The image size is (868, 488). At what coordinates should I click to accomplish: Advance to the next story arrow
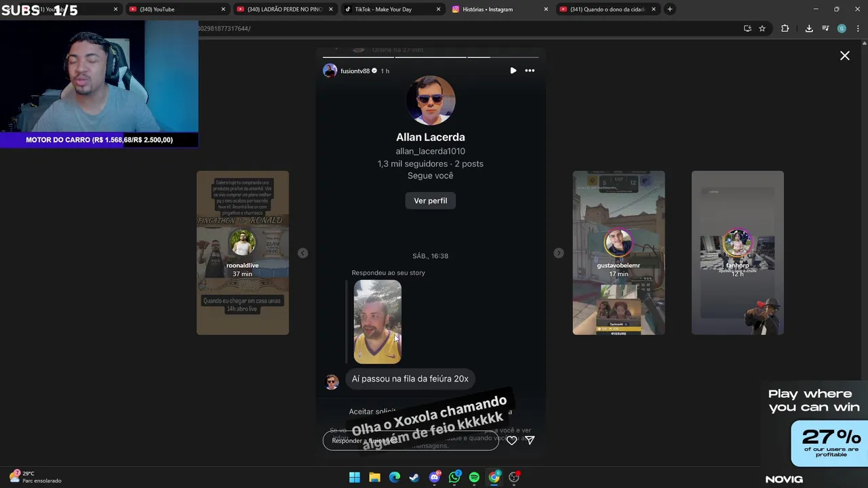(558, 253)
